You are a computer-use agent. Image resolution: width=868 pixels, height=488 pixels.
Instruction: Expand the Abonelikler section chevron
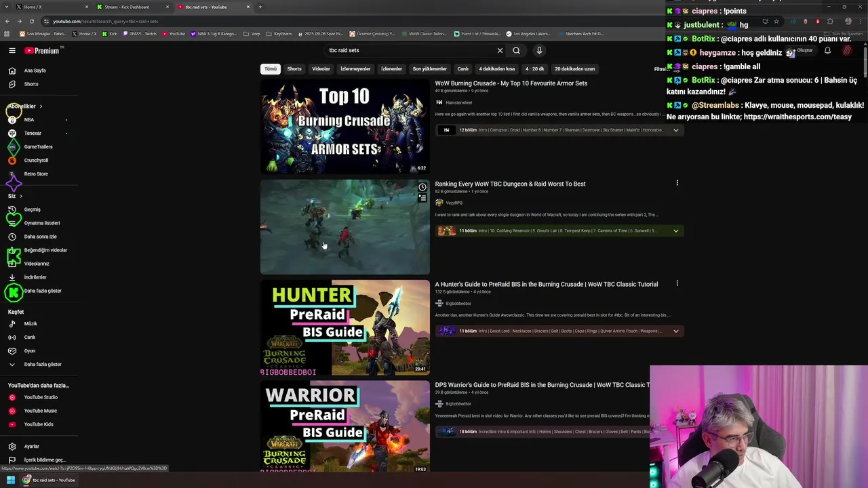[x=41, y=106]
